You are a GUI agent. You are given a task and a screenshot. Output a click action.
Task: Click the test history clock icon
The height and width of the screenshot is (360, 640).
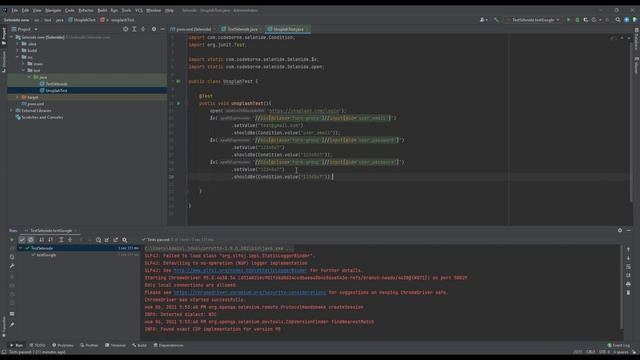(98, 240)
